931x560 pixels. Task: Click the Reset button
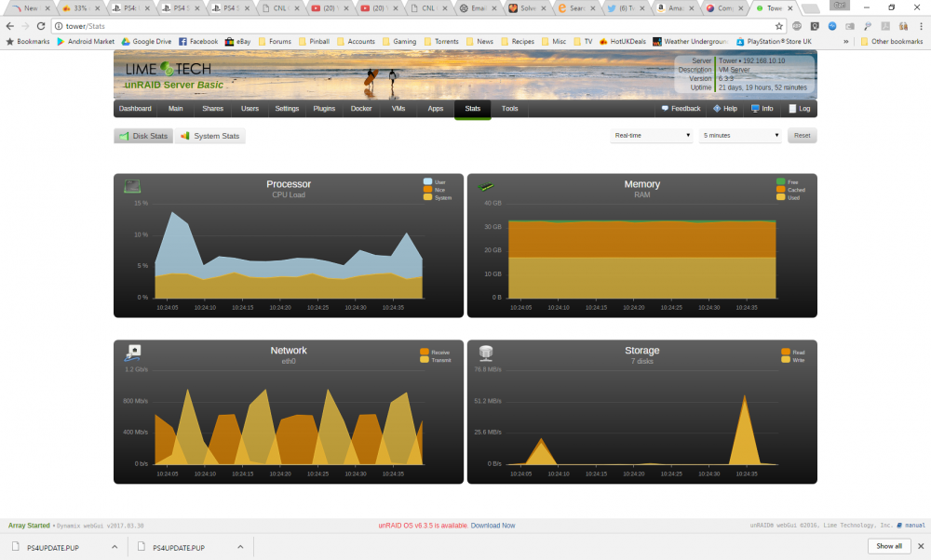(803, 136)
